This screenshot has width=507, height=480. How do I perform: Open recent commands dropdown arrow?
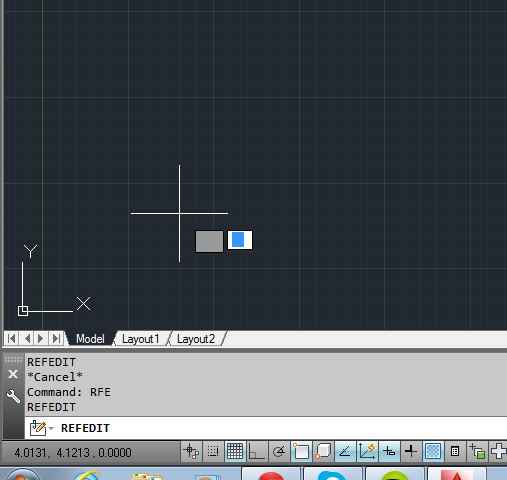[x=51, y=428]
